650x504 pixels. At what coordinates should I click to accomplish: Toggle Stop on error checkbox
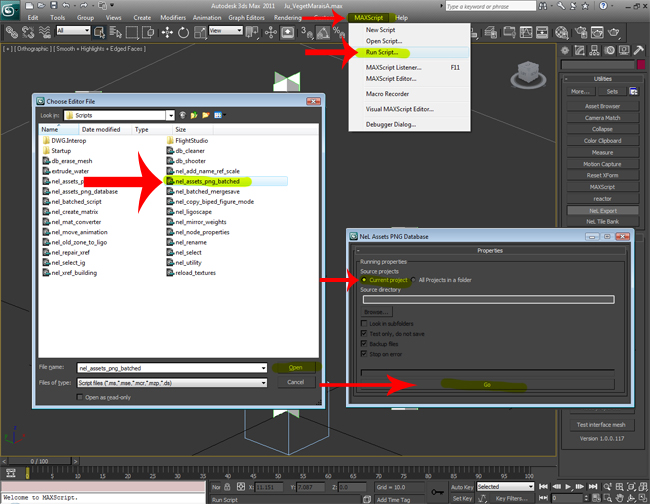(364, 354)
